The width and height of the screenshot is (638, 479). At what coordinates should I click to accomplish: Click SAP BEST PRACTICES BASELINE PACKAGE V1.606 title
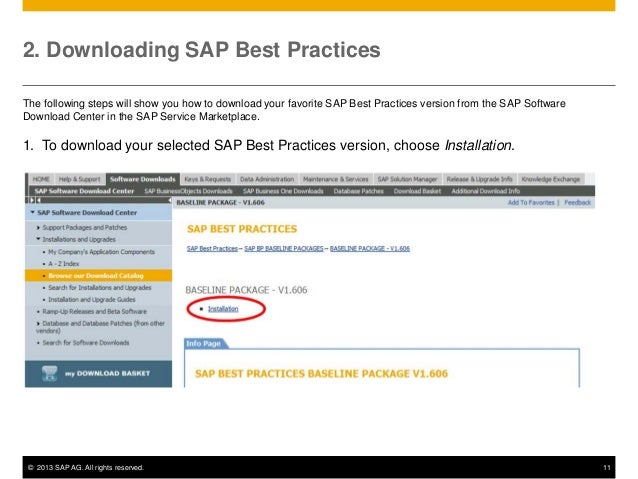pos(321,374)
